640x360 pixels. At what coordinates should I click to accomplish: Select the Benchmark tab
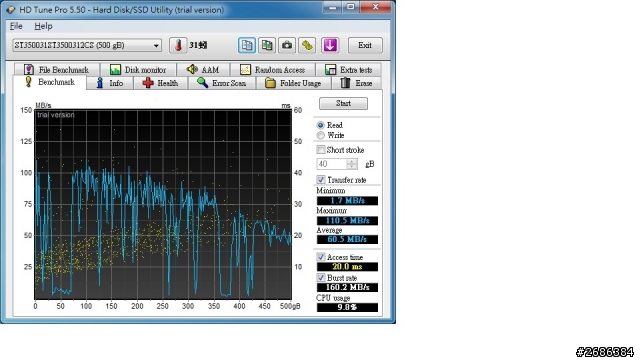50,82
